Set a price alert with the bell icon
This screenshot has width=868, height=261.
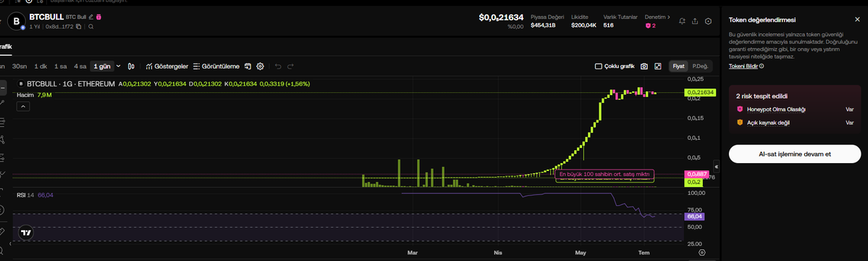[682, 22]
